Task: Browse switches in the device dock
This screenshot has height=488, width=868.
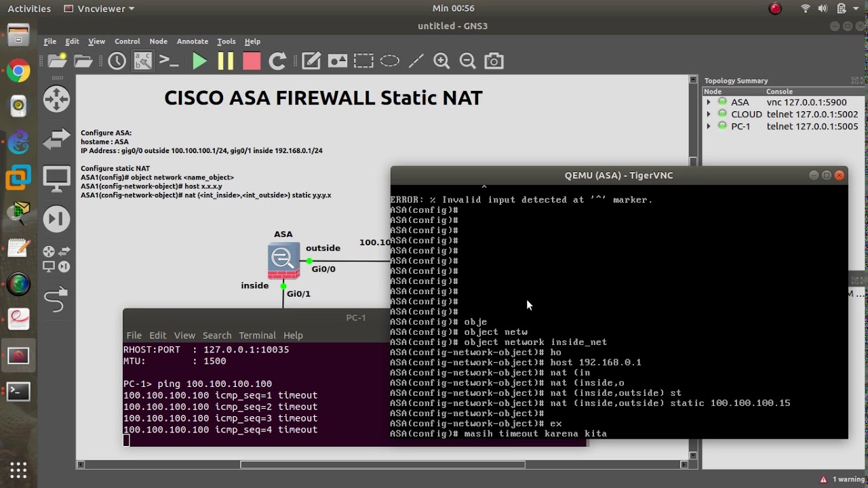Action: coord(56,139)
